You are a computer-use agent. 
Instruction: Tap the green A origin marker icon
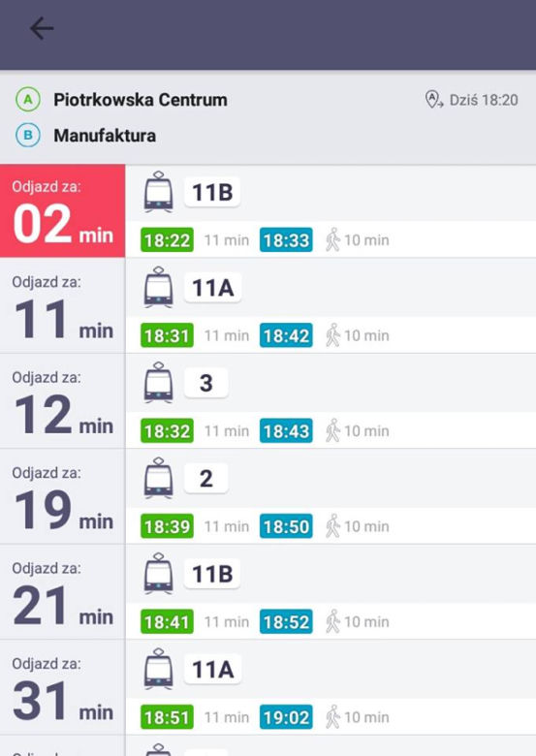click(28, 100)
